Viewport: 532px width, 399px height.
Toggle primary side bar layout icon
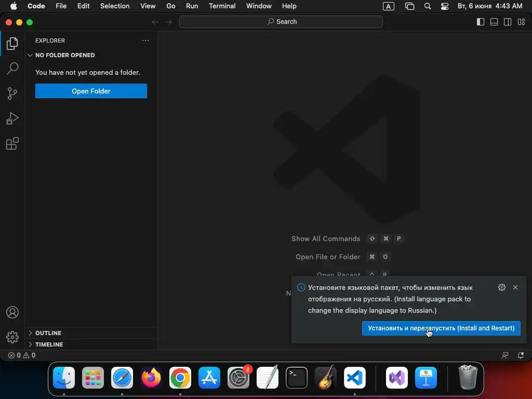tap(481, 22)
